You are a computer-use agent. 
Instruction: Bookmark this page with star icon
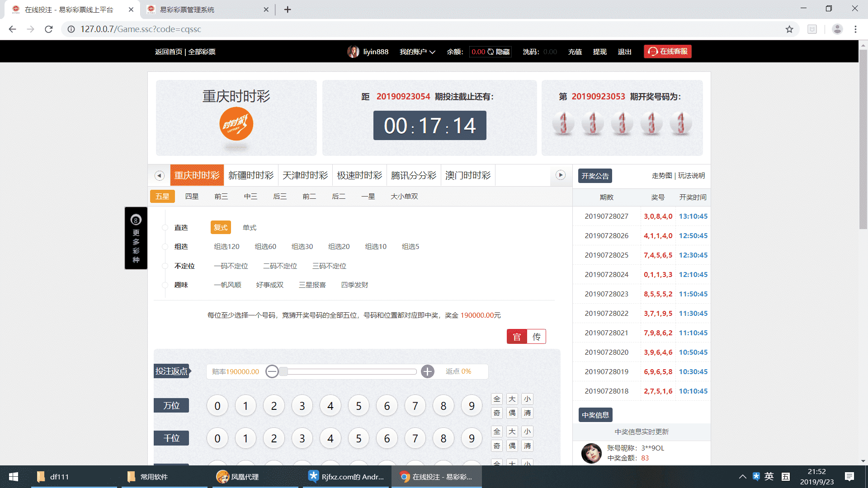(789, 29)
